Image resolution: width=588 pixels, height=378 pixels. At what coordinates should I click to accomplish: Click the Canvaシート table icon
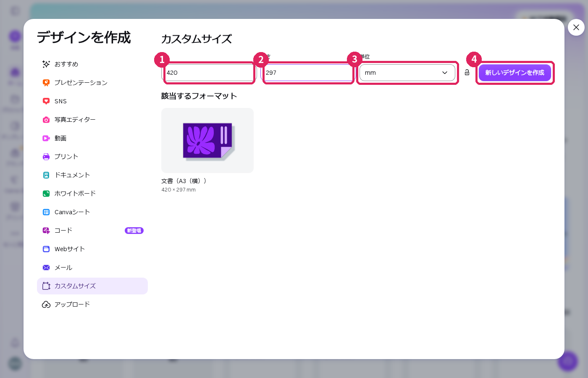pyautogui.click(x=46, y=212)
